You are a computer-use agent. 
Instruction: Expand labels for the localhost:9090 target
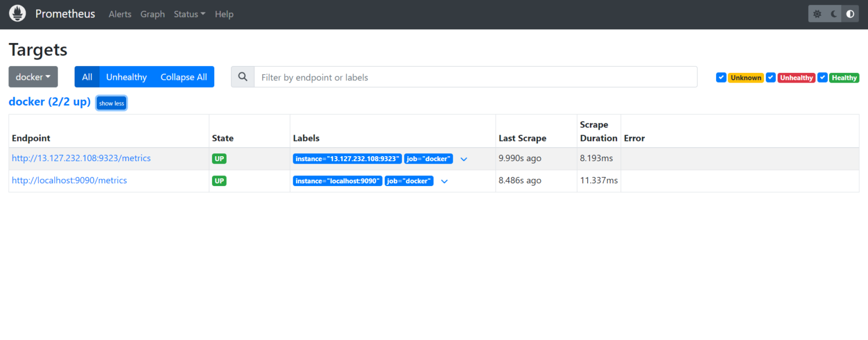tap(444, 181)
